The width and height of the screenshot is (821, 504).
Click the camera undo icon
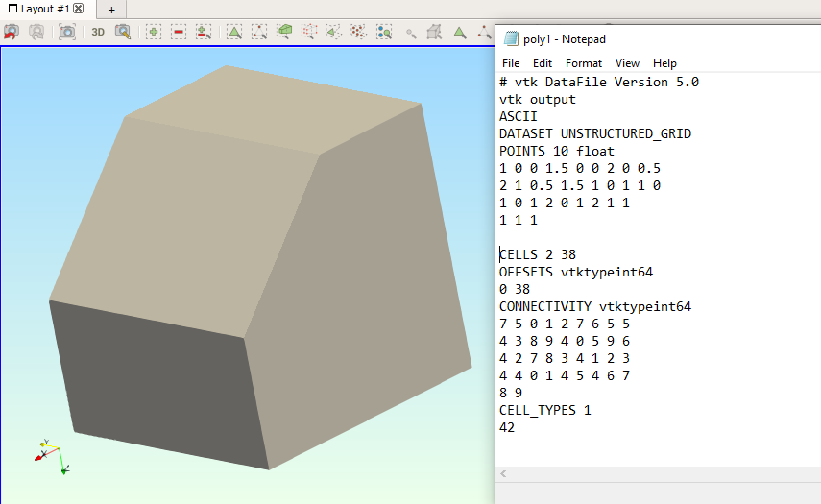(12, 32)
